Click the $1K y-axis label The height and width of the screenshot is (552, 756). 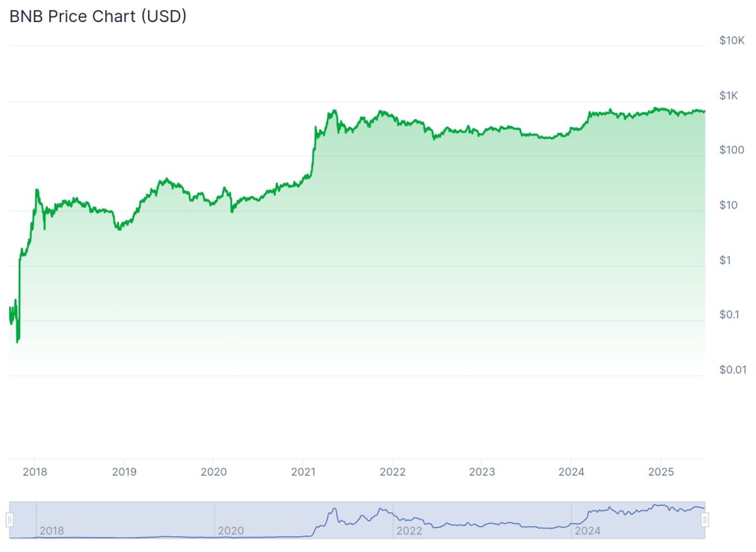click(730, 96)
